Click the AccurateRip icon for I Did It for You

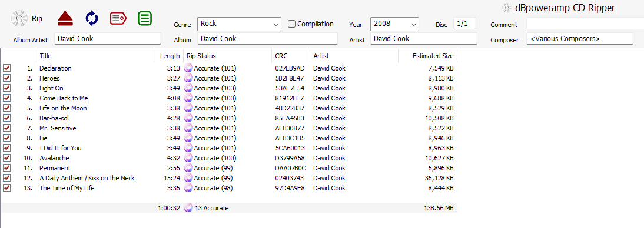pyautogui.click(x=188, y=148)
